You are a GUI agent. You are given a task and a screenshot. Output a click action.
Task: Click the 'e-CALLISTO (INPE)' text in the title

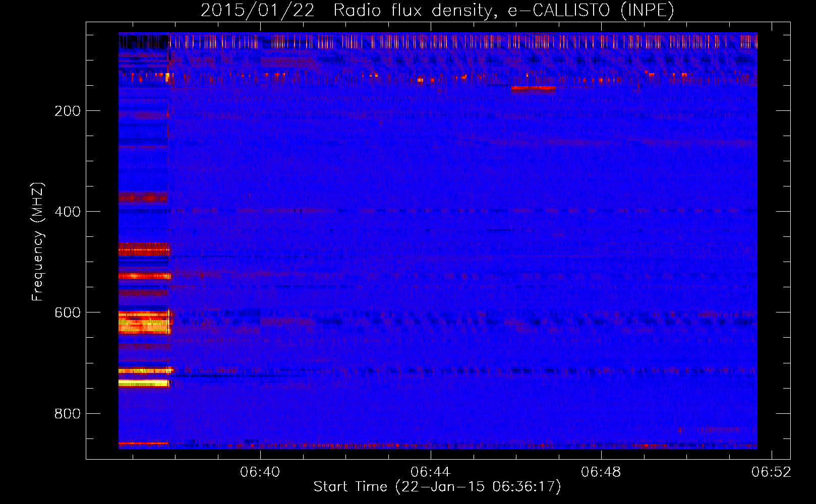pyautogui.click(x=591, y=11)
